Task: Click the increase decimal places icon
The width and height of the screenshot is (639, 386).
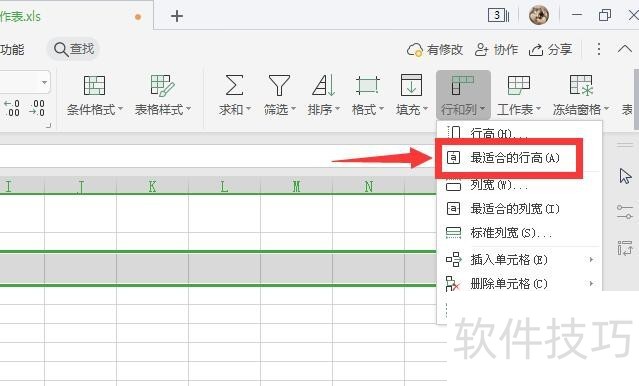Action: 12,108
